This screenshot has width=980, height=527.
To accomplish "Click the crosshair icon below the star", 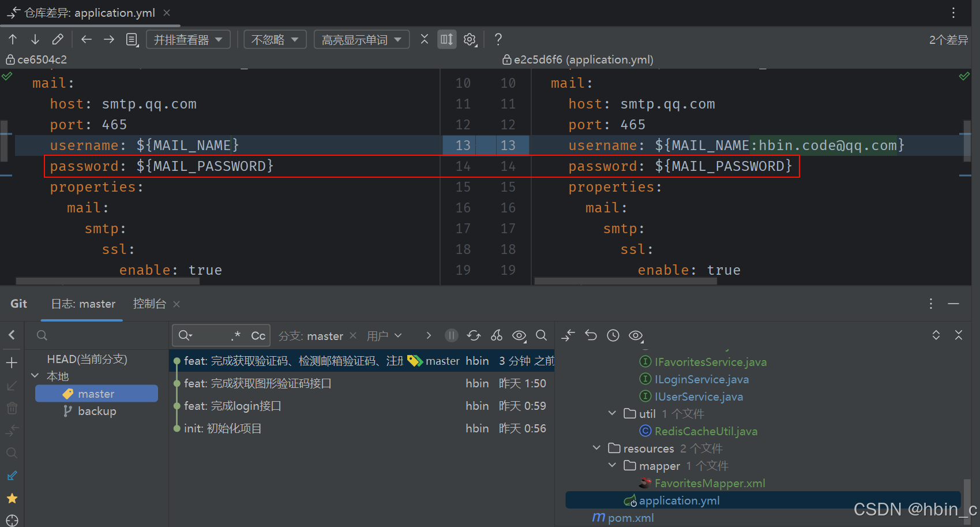I will [12, 521].
